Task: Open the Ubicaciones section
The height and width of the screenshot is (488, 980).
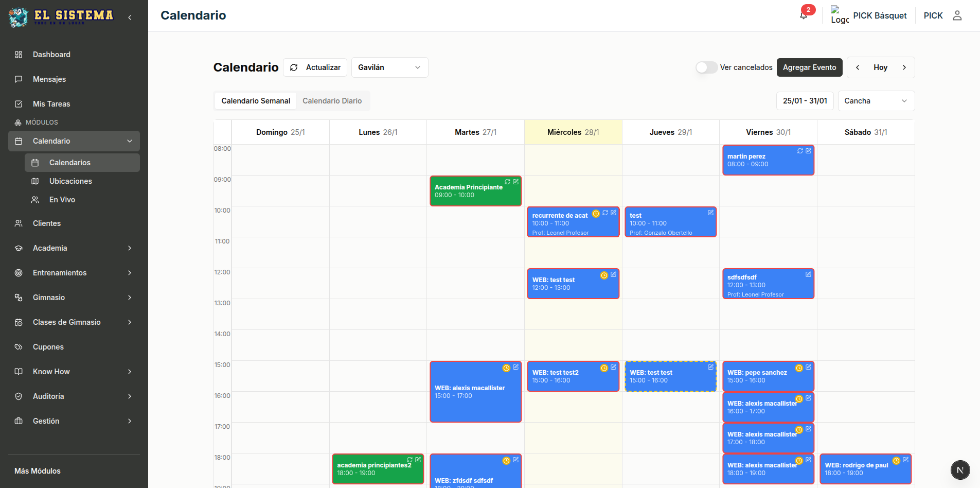Action: (x=70, y=181)
